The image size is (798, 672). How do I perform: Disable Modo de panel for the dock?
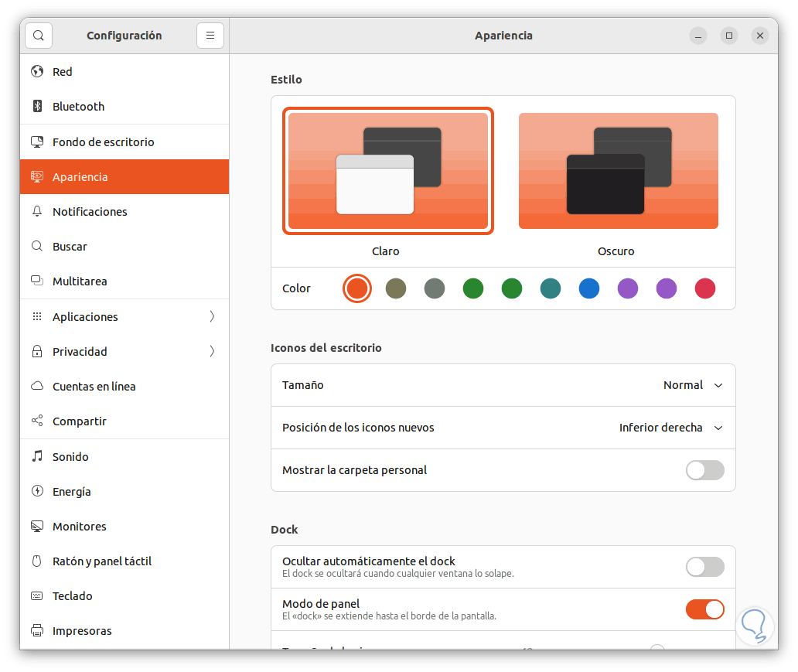tap(704, 609)
